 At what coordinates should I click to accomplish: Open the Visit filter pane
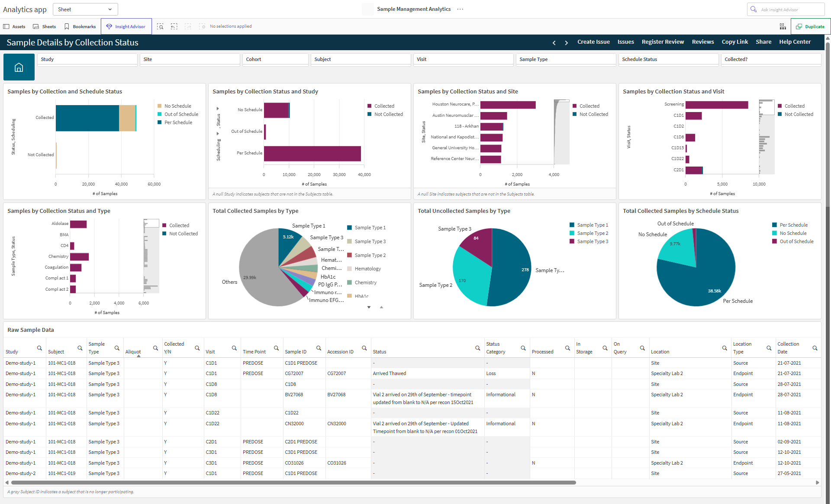tap(464, 59)
